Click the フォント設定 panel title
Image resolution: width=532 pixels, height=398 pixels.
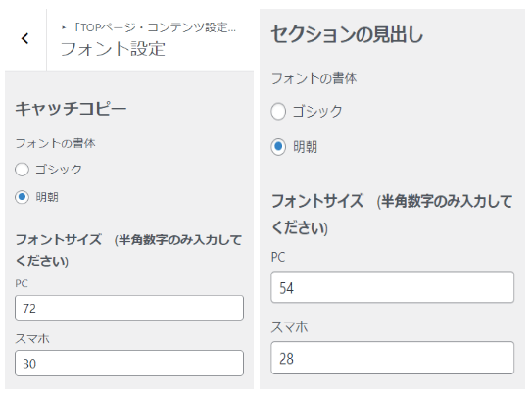(x=113, y=49)
